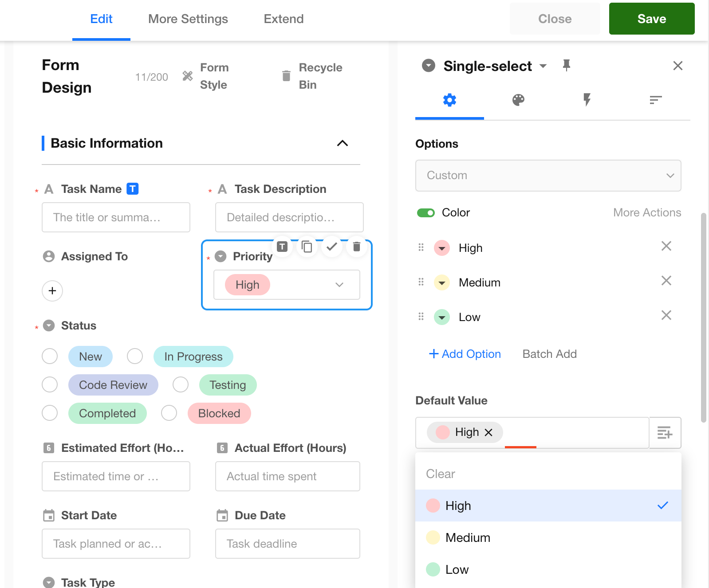The width and height of the screenshot is (709, 588).
Task: Click the Task Name input field
Action: [x=116, y=217]
